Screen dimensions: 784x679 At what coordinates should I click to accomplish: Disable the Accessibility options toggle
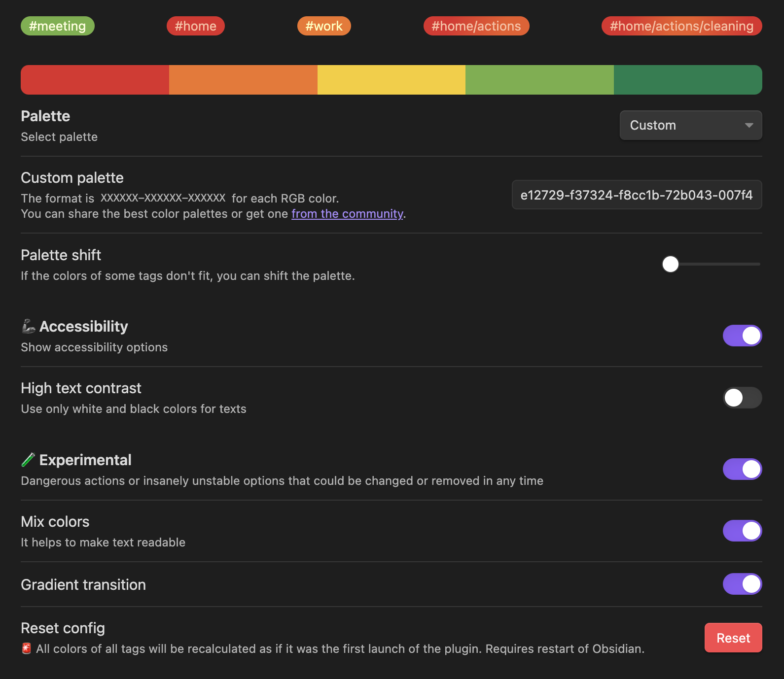coord(742,336)
